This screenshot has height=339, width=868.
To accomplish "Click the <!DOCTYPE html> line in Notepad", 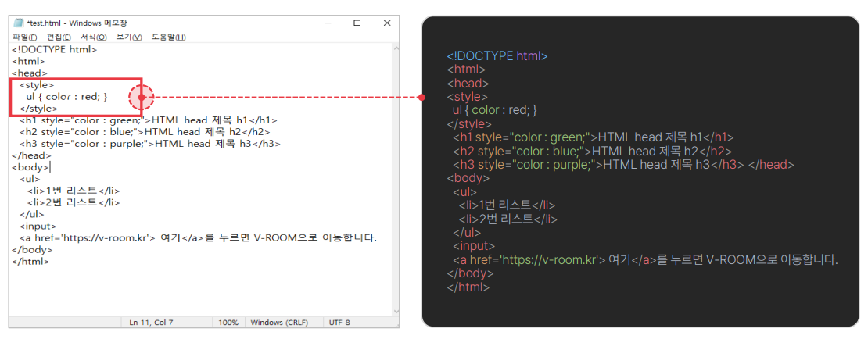I will click(x=55, y=49).
